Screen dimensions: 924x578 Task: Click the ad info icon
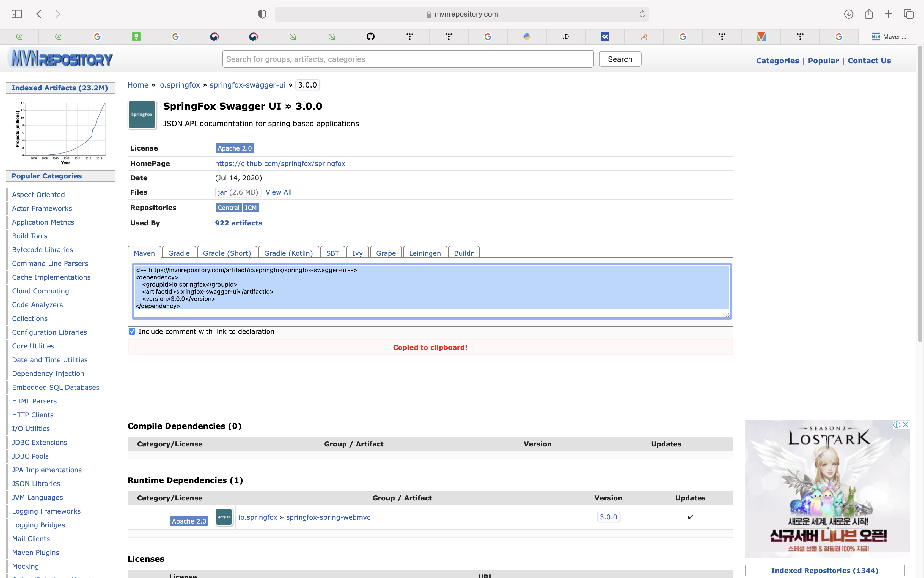897,424
